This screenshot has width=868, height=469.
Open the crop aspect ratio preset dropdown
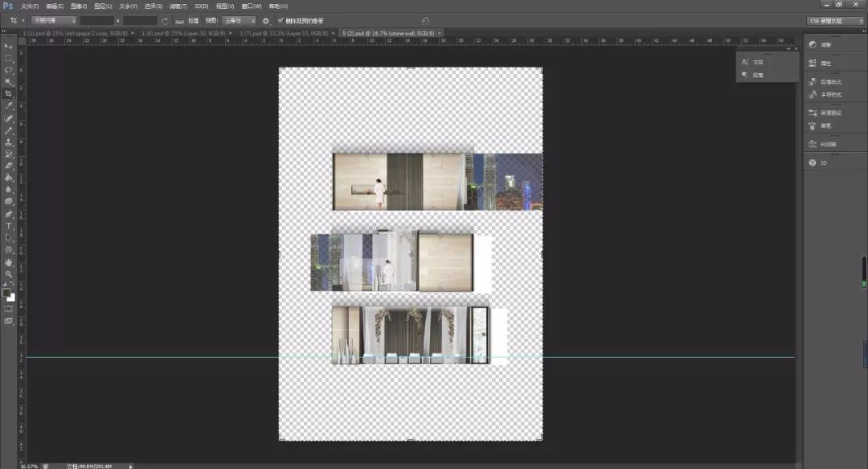coord(55,20)
